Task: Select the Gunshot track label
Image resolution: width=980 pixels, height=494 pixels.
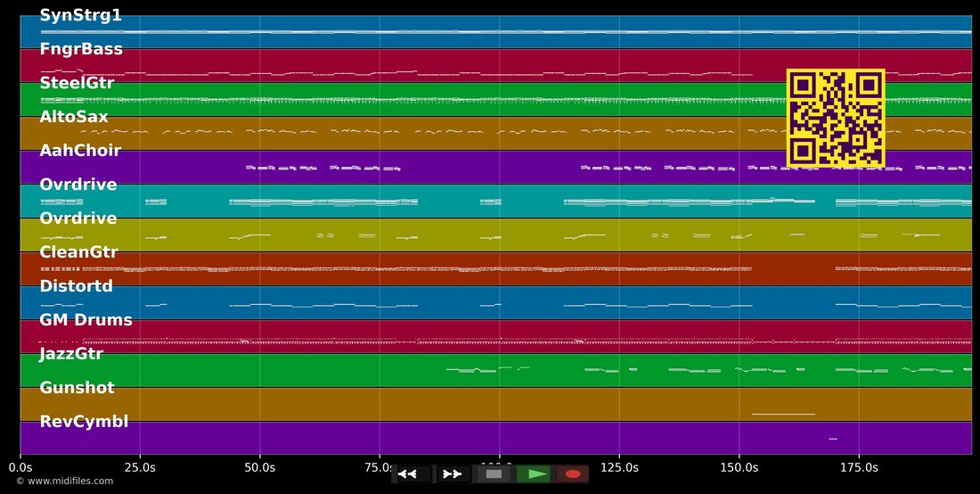Action: click(x=77, y=388)
